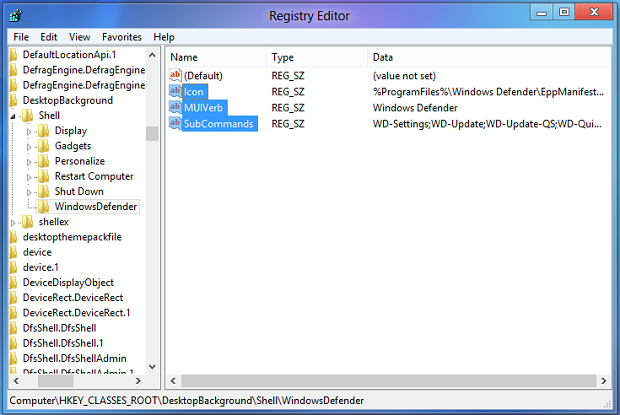Expand the Personalize key
The width and height of the screenshot is (620, 415).
pos(29,162)
